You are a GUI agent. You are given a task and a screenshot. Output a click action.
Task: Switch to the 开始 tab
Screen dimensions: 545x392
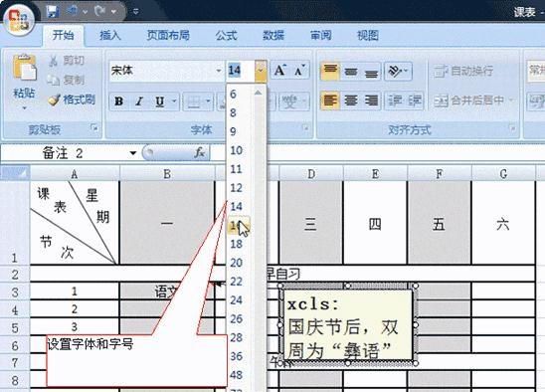(63, 35)
